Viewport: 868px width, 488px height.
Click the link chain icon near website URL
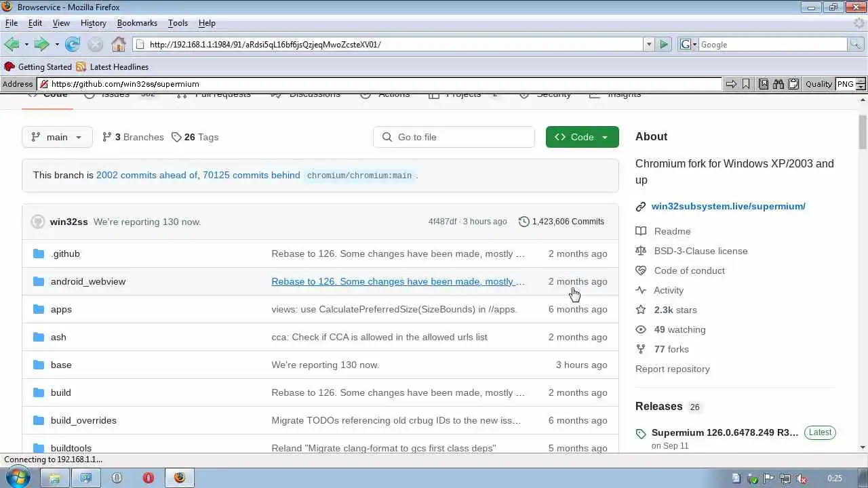[641, 207]
